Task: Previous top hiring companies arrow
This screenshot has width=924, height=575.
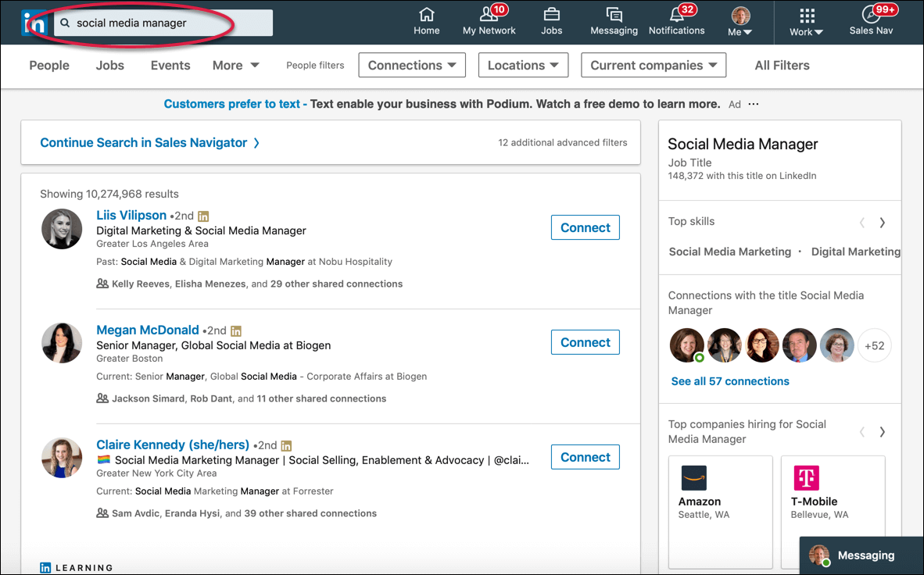Action: click(862, 432)
